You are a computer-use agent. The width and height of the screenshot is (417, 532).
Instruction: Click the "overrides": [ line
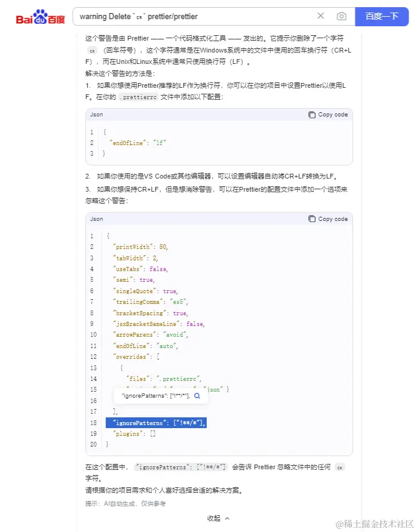136,356
